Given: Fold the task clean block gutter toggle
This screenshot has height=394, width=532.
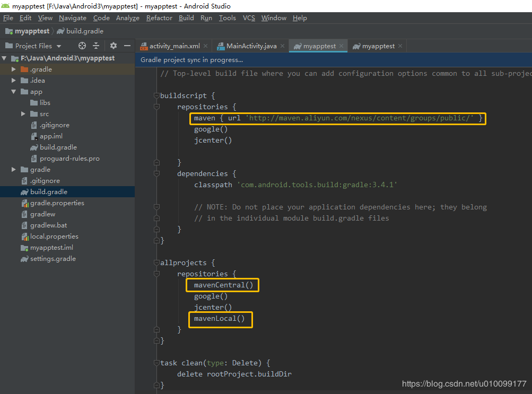Looking at the screenshot, I should (156, 363).
